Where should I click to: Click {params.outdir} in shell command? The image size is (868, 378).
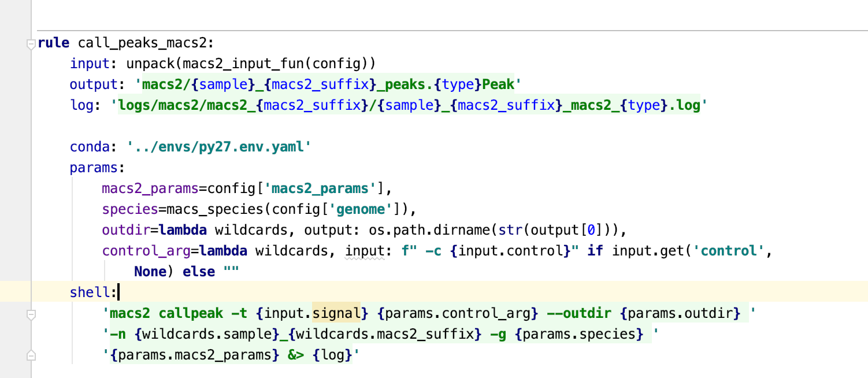point(680,313)
